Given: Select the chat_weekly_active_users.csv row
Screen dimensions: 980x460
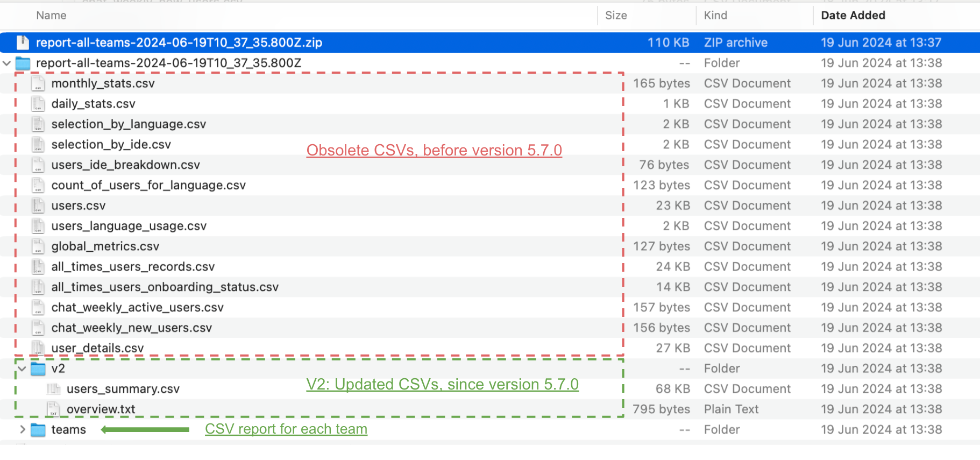Looking at the screenshot, I should click(137, 308).
